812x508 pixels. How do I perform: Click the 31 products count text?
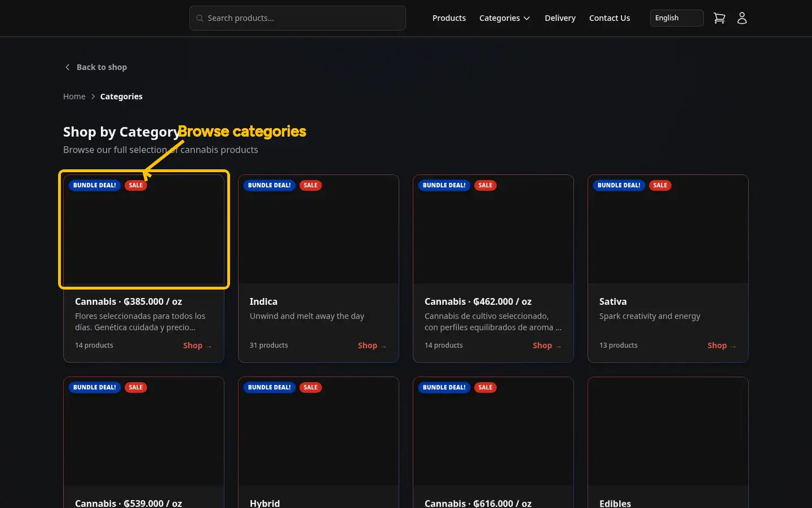tap(269, 345)
